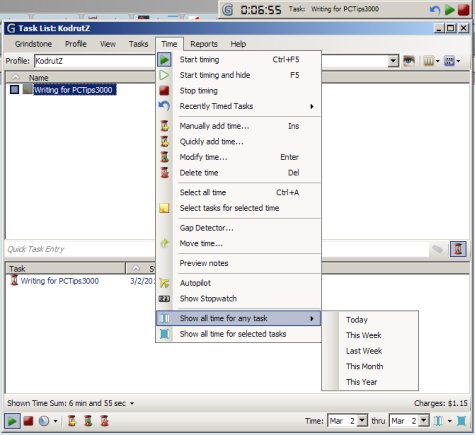Click the Delete time hourglass icon

pyautogui.click(x=164, y=173)
